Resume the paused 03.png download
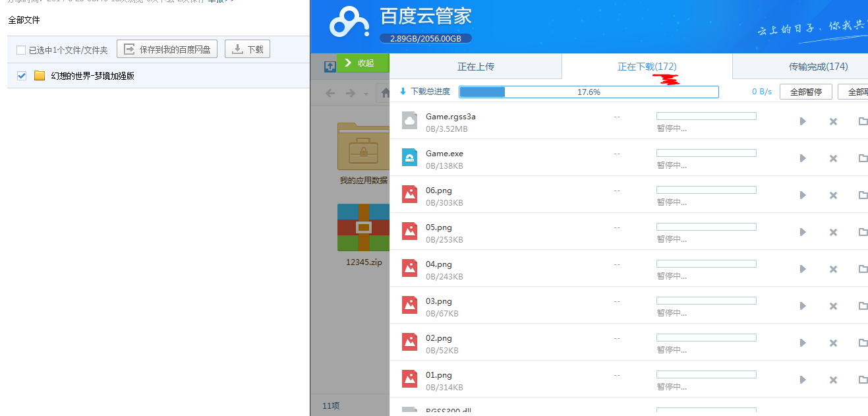The width and height of the screenshot is (868, 416). (803, 306)
